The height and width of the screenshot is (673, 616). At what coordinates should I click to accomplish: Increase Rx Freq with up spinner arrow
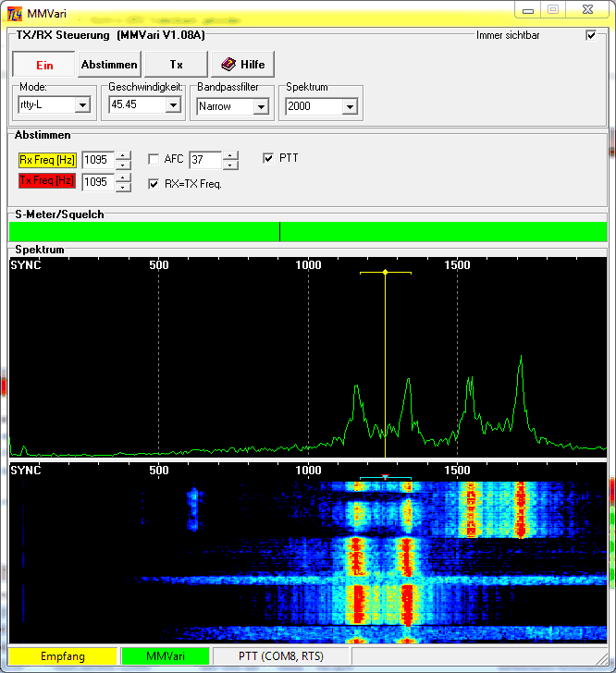(123, 155)
